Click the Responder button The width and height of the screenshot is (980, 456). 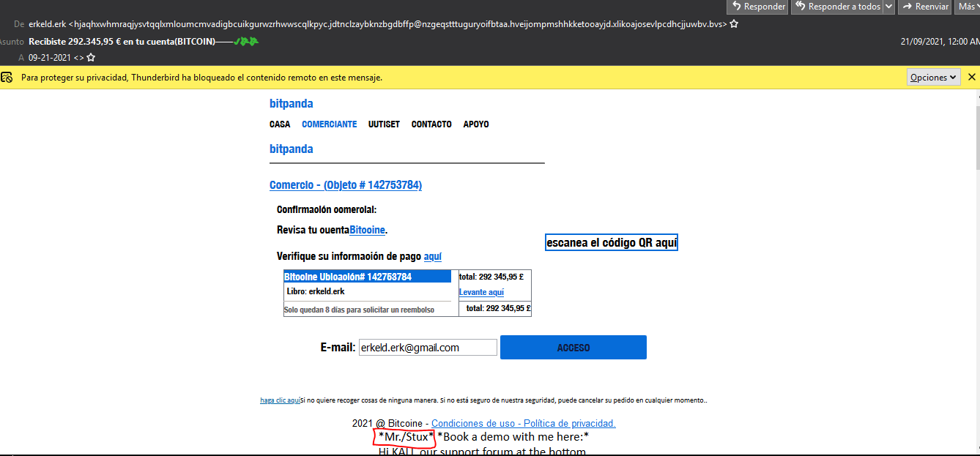coord(757,7)
